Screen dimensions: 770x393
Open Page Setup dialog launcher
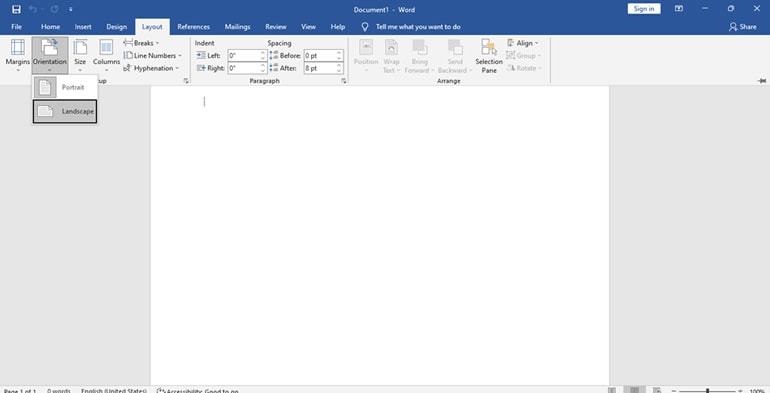coord(186,81)
